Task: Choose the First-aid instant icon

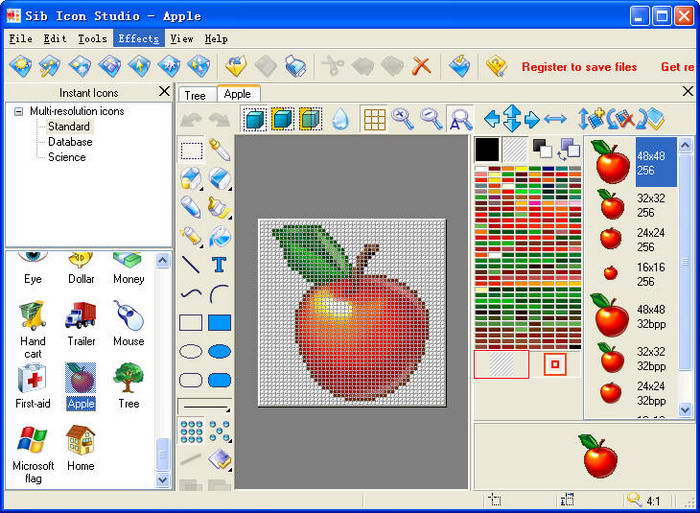Action: pyautogui.click(x=33, y=387)
